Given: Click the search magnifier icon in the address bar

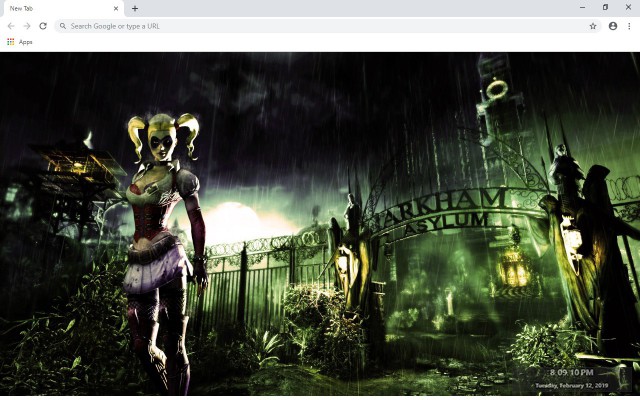Looking at the screenshot, I should tap(62, 26).
